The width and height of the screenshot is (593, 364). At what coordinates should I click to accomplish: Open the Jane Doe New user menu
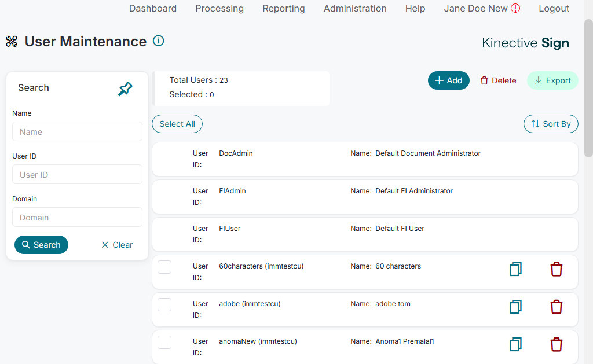coord(482,9)
